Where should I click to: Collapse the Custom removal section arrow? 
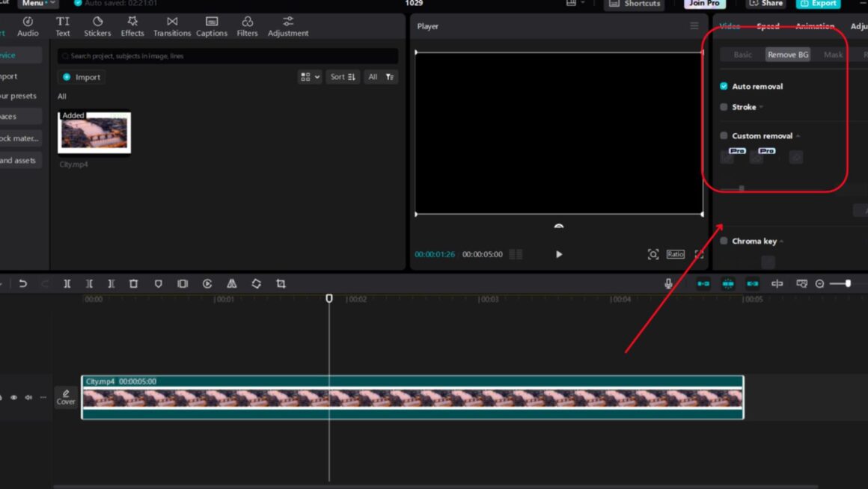(798, 136)
